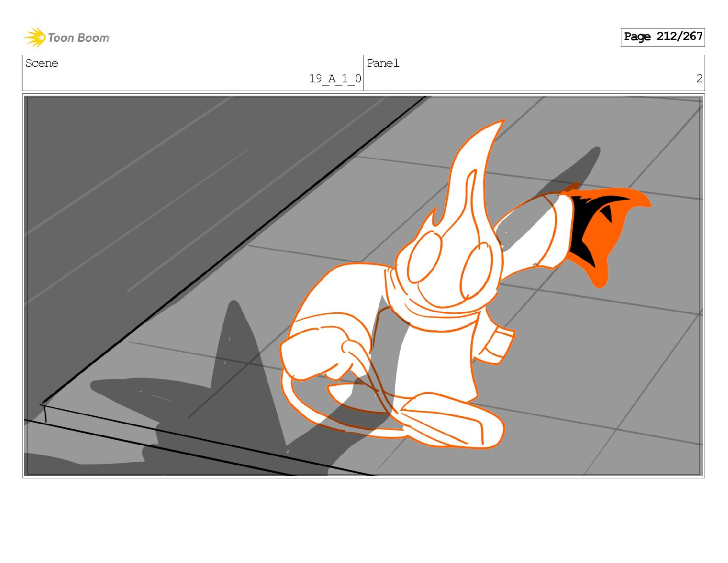Select the Scene label text
This screenshot has width=728, height=563.
(x=42, y=63)
